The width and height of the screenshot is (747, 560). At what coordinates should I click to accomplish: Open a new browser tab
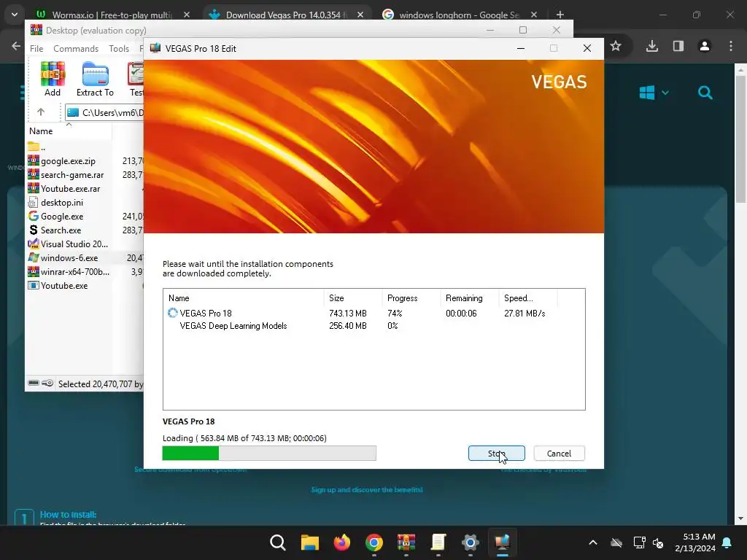tap(560, 15)
